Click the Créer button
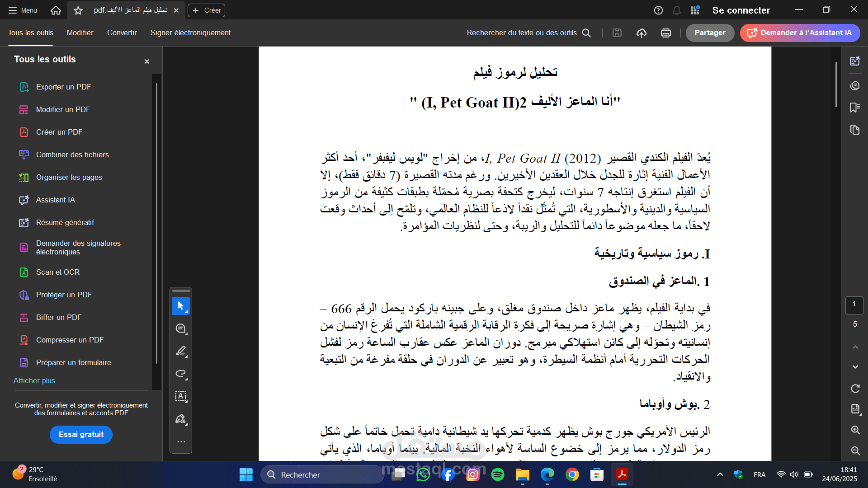 206,10
